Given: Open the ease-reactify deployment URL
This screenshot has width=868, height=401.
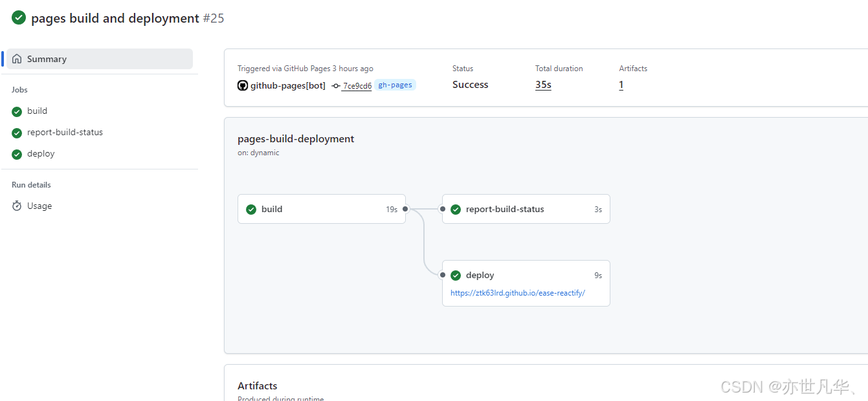Looking at the screenshot, I should (x=518, y=293).
